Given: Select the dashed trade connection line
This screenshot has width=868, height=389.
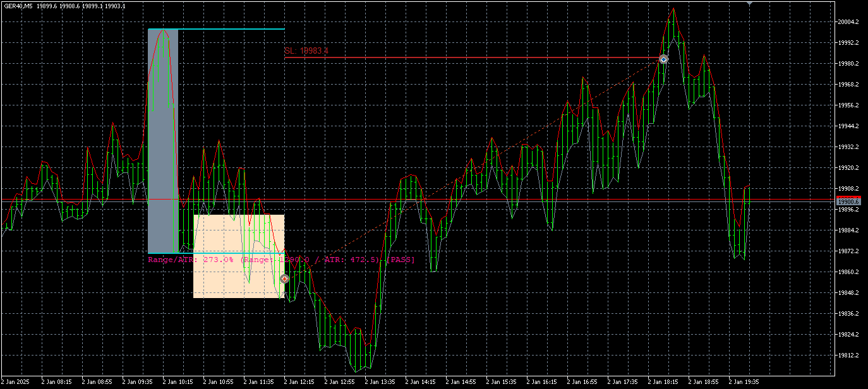Looking at the screenshot, I should [474, 169].
